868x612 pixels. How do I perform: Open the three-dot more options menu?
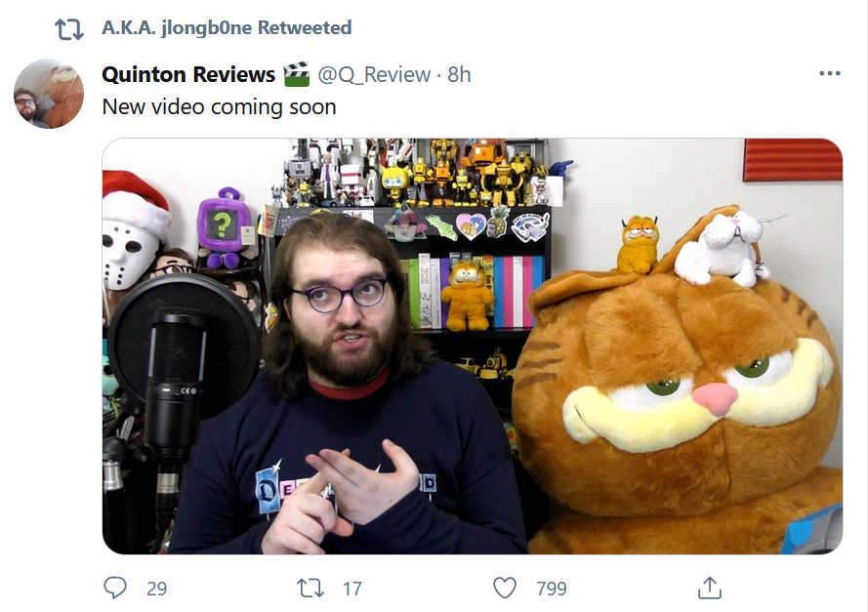pyautogui.click(x=829, y=73)
